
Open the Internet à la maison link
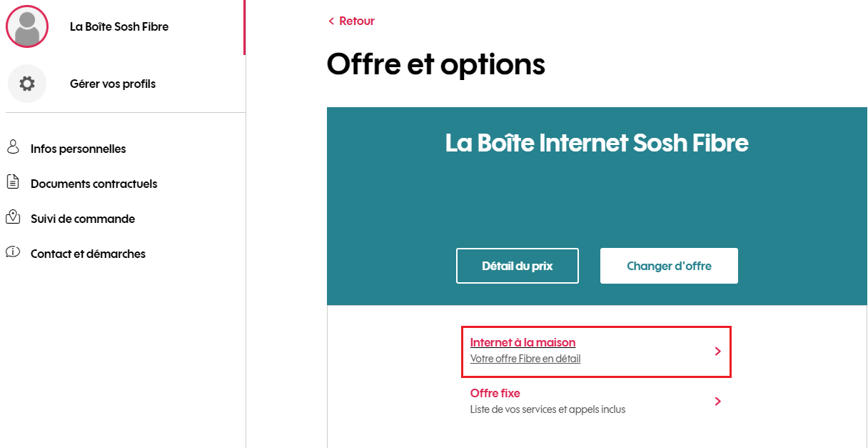tap(523, 342)
